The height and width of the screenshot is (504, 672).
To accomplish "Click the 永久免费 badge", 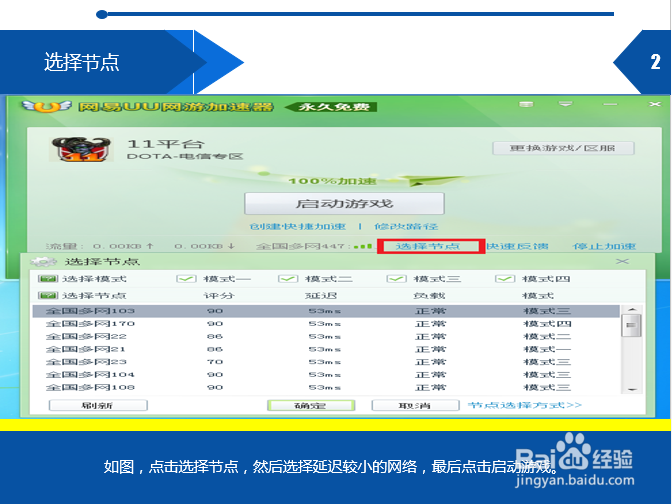I will (331, 107).
